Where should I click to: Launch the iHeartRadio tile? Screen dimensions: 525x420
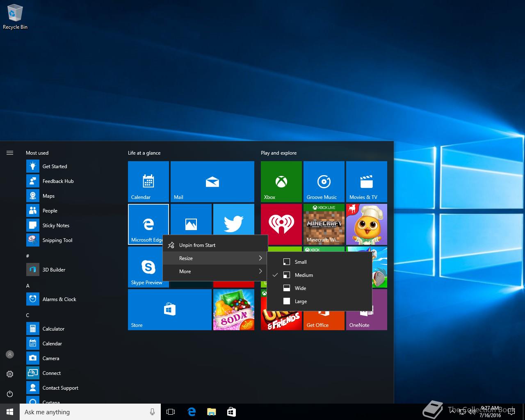[281, 224]
